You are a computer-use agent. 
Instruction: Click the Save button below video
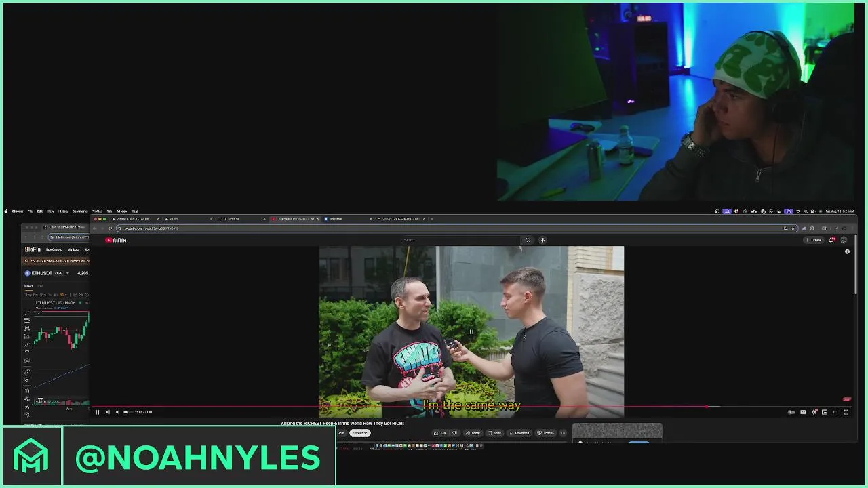click(x=494, y=433)
